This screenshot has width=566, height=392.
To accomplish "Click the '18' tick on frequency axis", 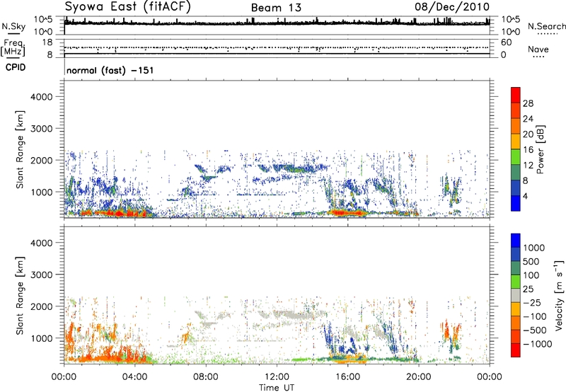I will pyautogui.click(x=47, y=42).
